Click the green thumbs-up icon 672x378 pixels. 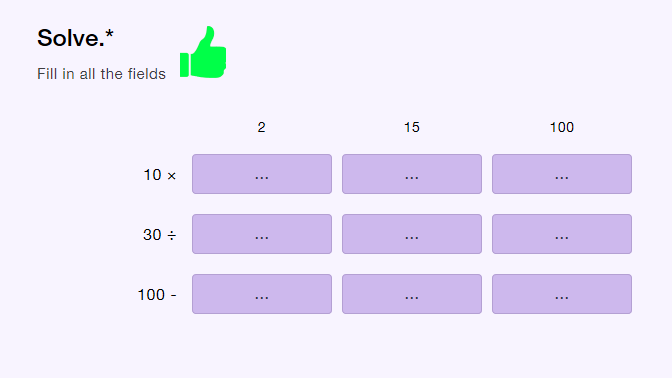[203, 52]
